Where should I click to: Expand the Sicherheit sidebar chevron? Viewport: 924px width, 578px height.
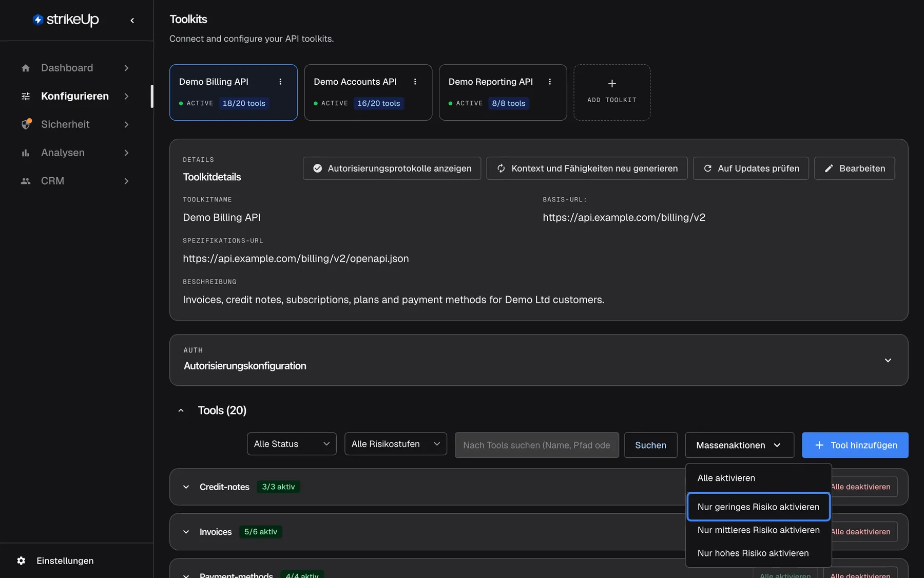click(x=126, y=124)
